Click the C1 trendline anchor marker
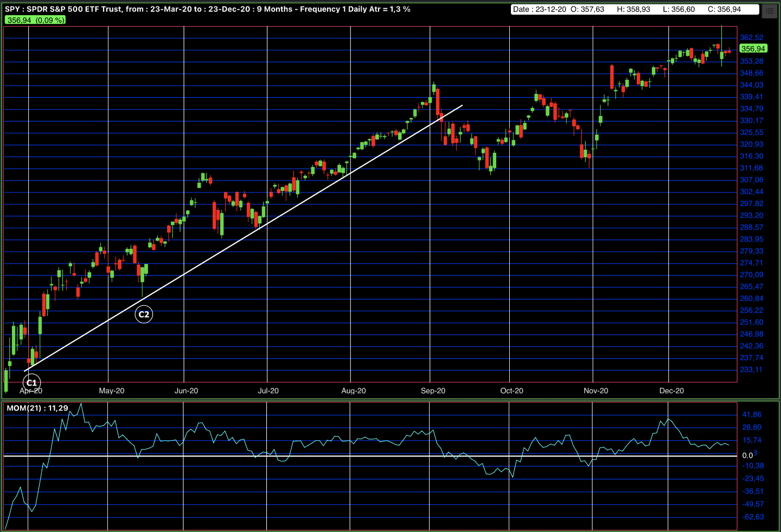The width and height of the screenshot is (781, 532). [x=32, y=383]
